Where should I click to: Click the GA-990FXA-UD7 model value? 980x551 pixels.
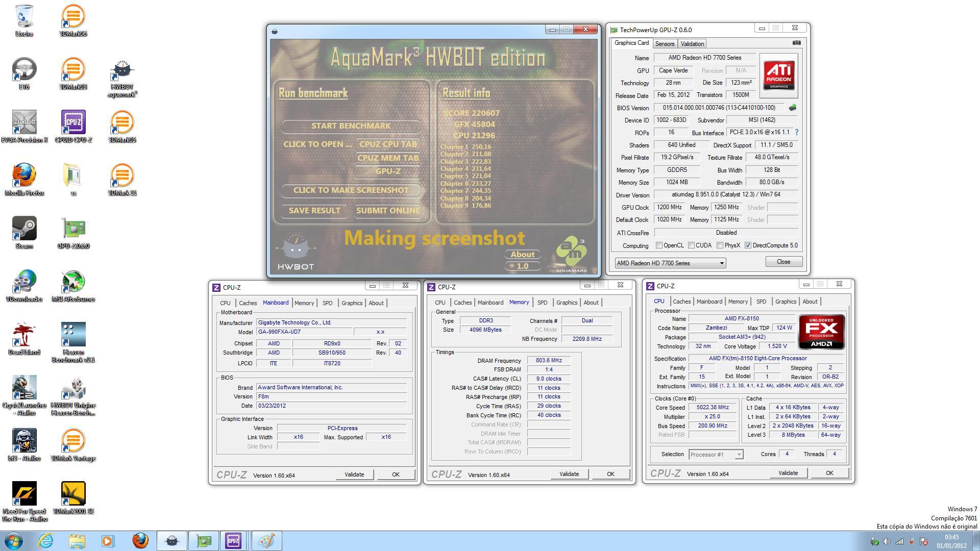(304, 332)
